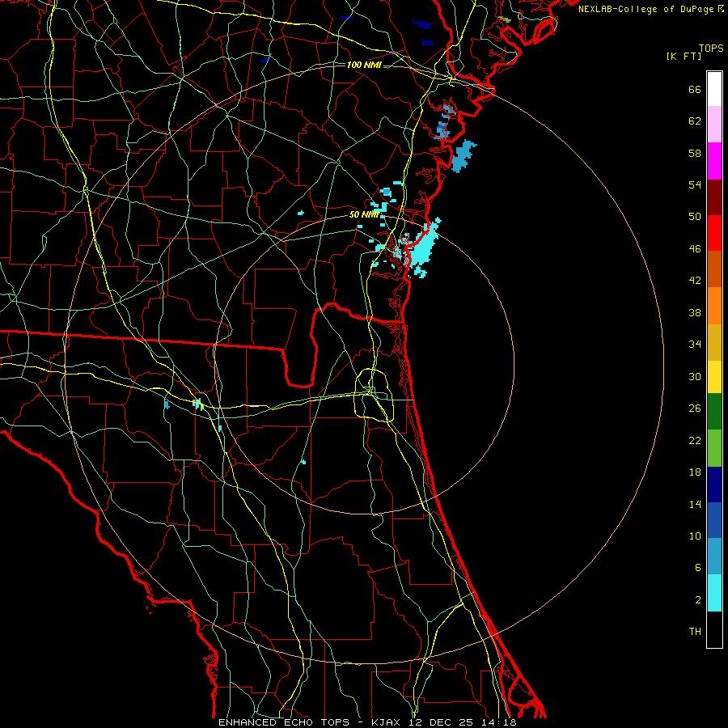Image resolution: width=728 pixels, height=728 pixels.
Task: Click the [K FT] units label
Action: click(x=684, y=56)
